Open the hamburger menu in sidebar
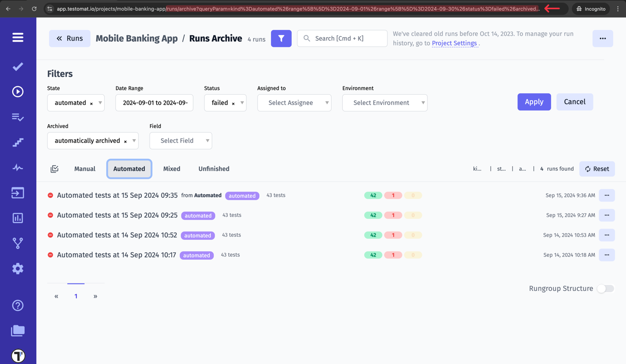The image size is (626, 364). (x=18, y=38)
